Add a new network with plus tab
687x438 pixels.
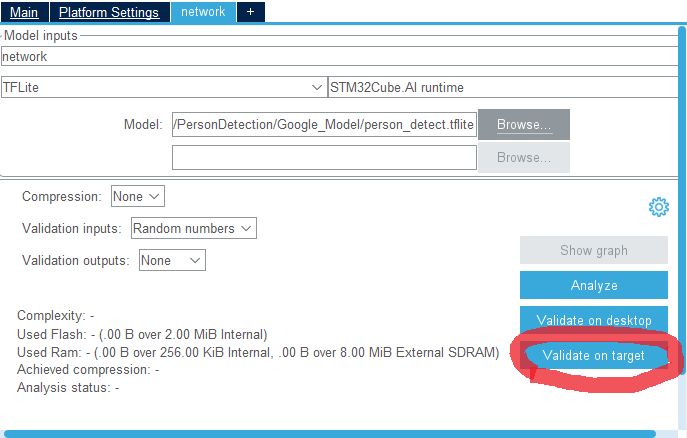[251, 12]
